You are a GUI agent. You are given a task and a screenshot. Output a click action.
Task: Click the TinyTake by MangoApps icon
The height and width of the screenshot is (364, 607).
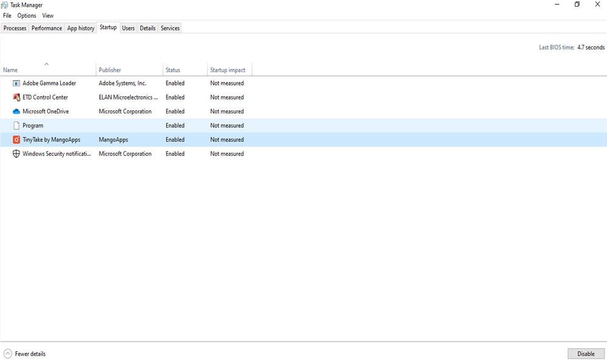tap(16, 140)
